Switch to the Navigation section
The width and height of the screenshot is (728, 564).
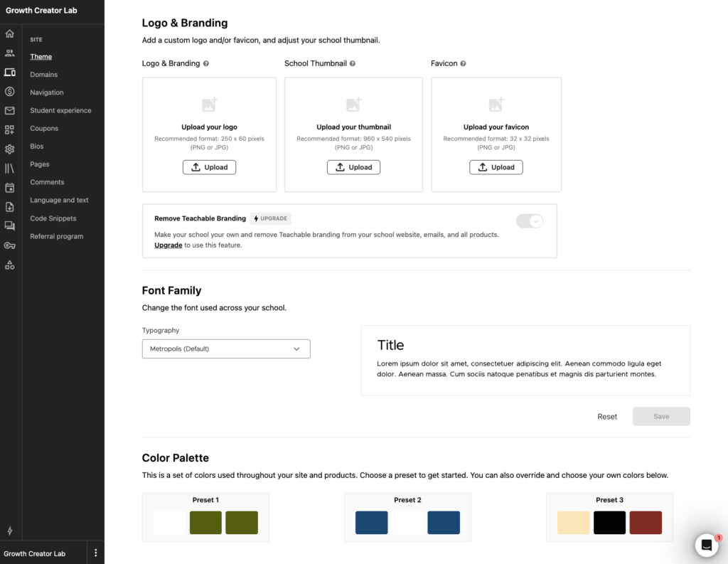click(46, 92)
